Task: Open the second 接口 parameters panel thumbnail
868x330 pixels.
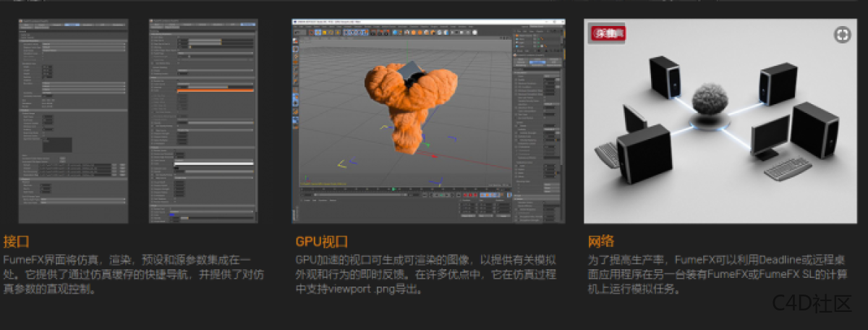Action: point(203,121)
